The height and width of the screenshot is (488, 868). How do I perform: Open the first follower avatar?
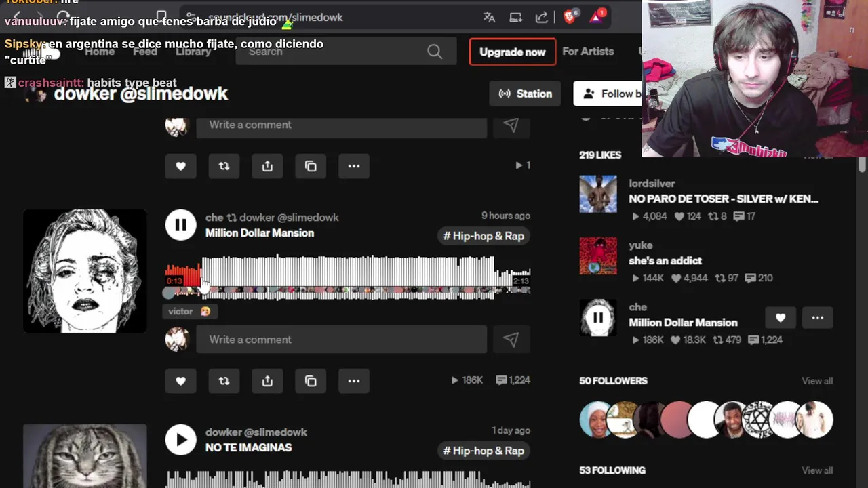click(597, 420)
